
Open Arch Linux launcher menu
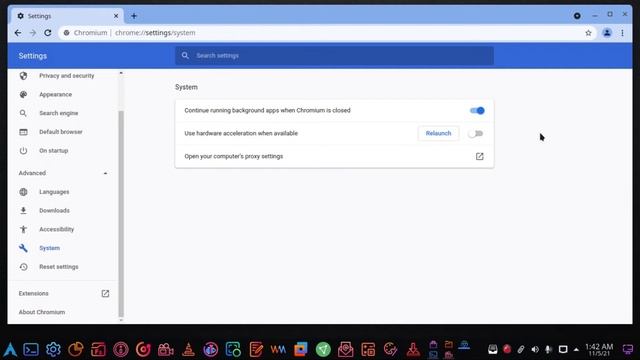(10, 349)
